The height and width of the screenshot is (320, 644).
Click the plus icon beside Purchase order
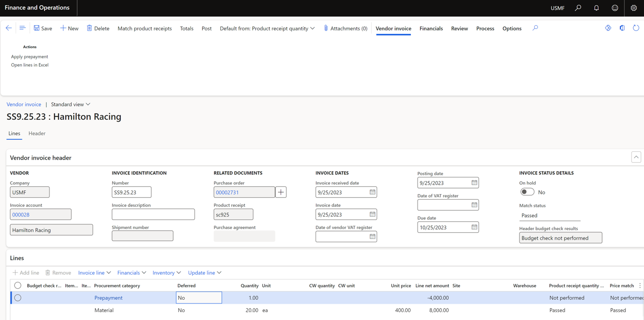click(281, 192)
